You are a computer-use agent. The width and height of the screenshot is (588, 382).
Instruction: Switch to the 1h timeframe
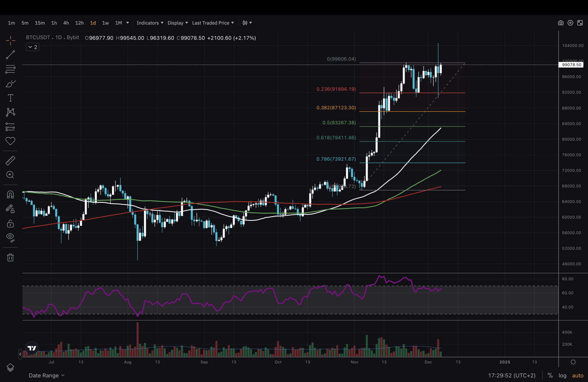[x=54, y=23]
